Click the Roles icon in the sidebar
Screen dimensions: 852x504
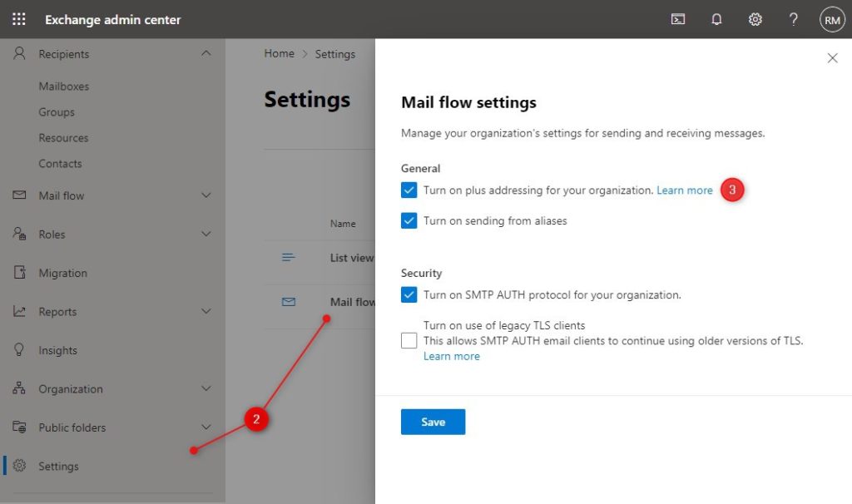21,234
